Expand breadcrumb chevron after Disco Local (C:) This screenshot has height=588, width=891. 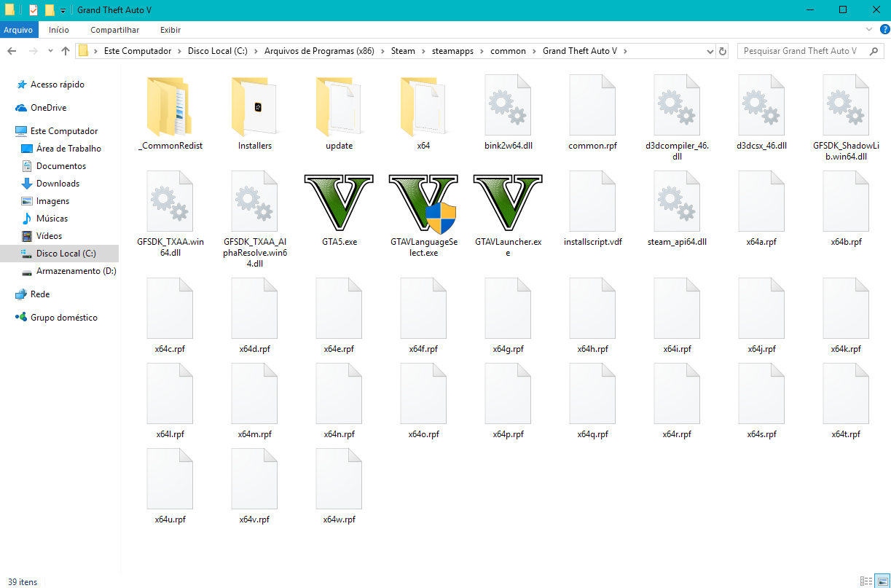[256, 51]
